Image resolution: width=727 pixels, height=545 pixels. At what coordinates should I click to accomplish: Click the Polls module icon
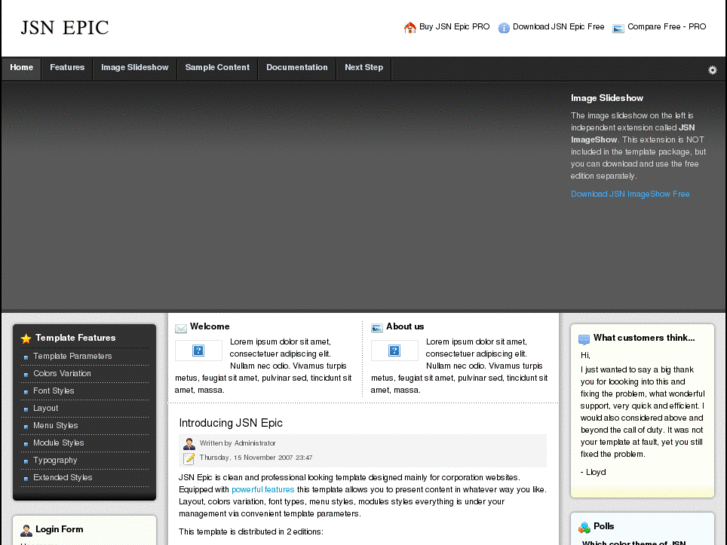[584, 527]
